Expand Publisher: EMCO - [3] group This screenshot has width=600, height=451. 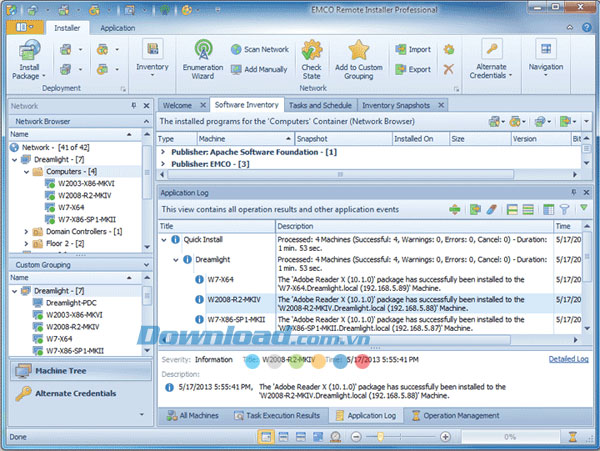(163, 164)
